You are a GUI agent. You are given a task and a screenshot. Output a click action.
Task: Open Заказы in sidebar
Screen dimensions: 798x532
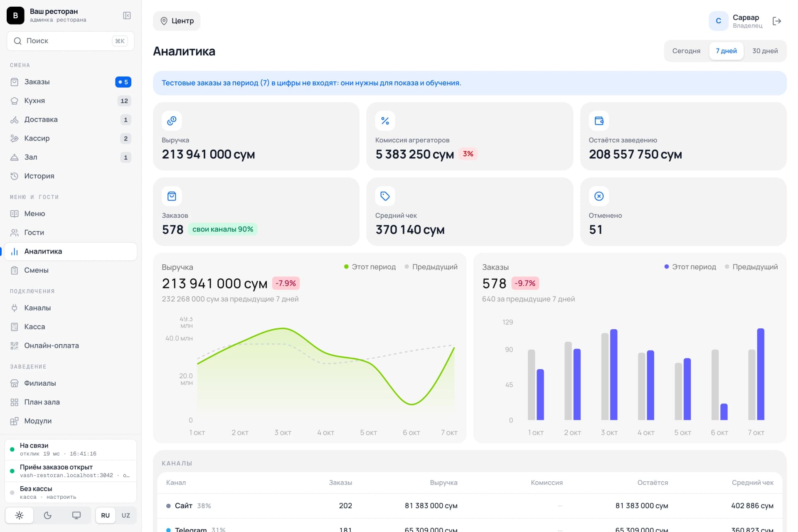pos(71,82)
